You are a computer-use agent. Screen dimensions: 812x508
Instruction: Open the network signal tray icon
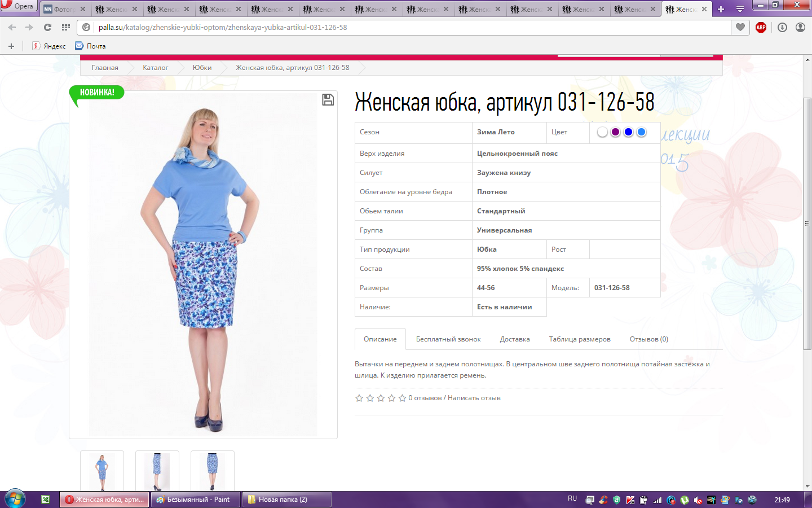(x=657, y=500)
